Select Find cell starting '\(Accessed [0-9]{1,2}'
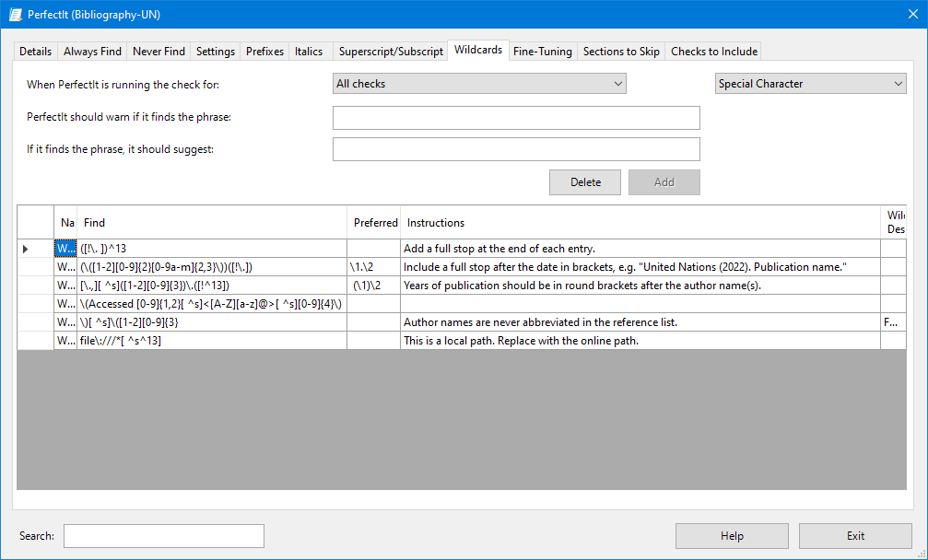This screenshot has height=560, width=928. pyautogui.click(x=212, y=303)
